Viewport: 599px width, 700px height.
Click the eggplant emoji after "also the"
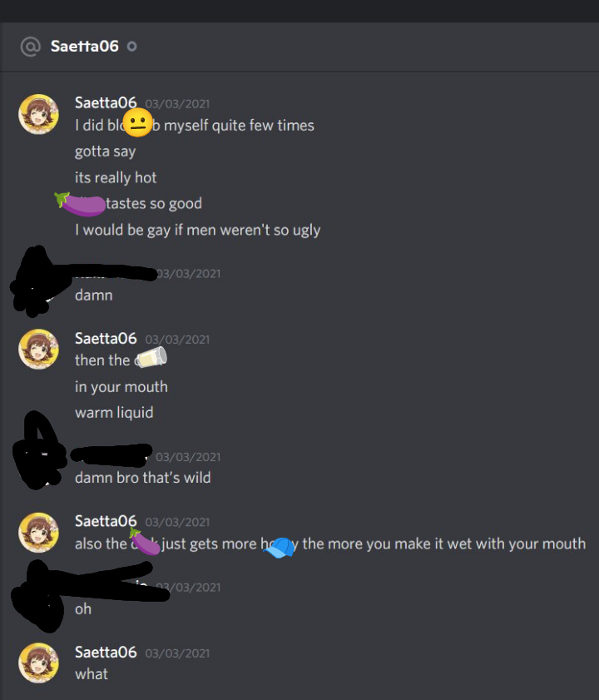coord(145,542)
